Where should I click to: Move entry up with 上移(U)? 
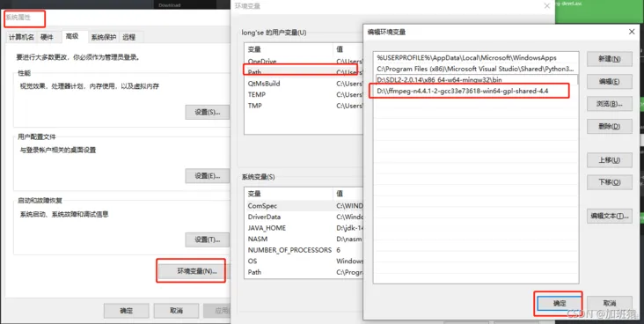[609, 160]
